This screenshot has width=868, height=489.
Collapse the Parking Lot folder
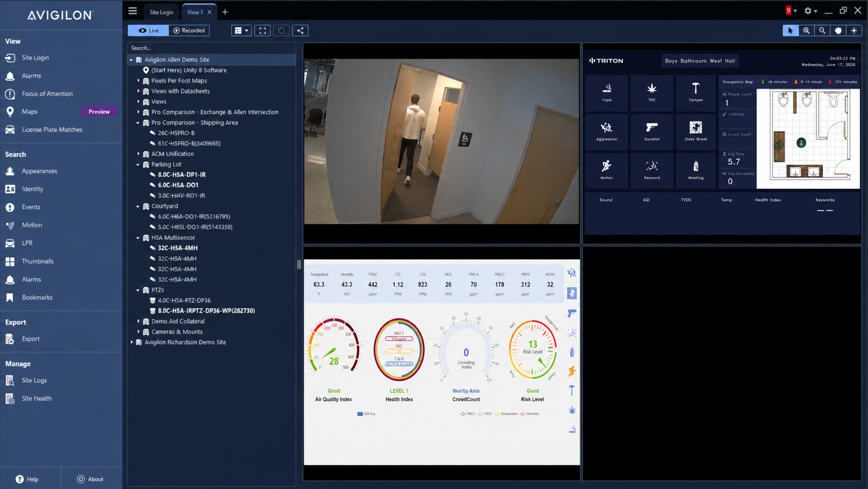pyautogui.click(x=139, y=165)
